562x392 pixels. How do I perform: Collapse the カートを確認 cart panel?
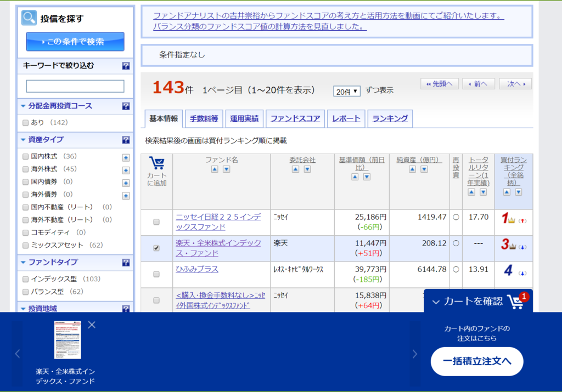(x=436, y=302)
